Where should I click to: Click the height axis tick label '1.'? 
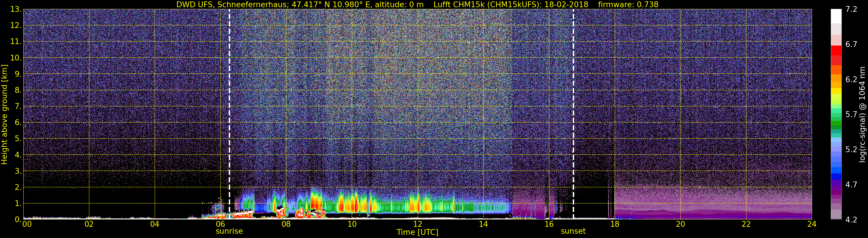(18, 203)
